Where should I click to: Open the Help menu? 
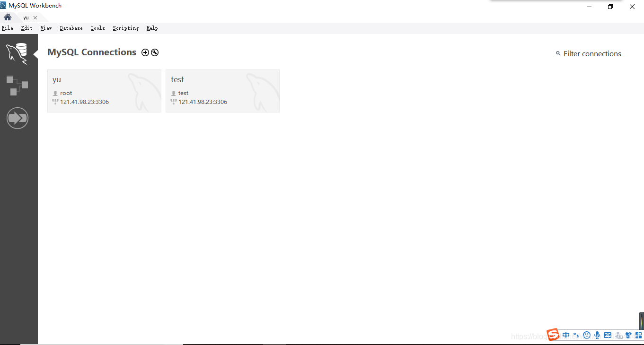(x=152, y=28)
